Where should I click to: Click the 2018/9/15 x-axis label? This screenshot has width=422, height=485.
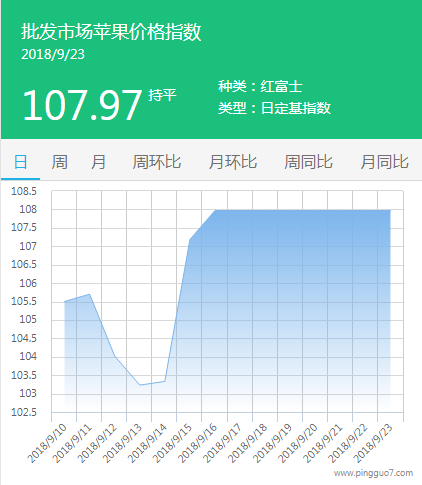tap(172, 443)
